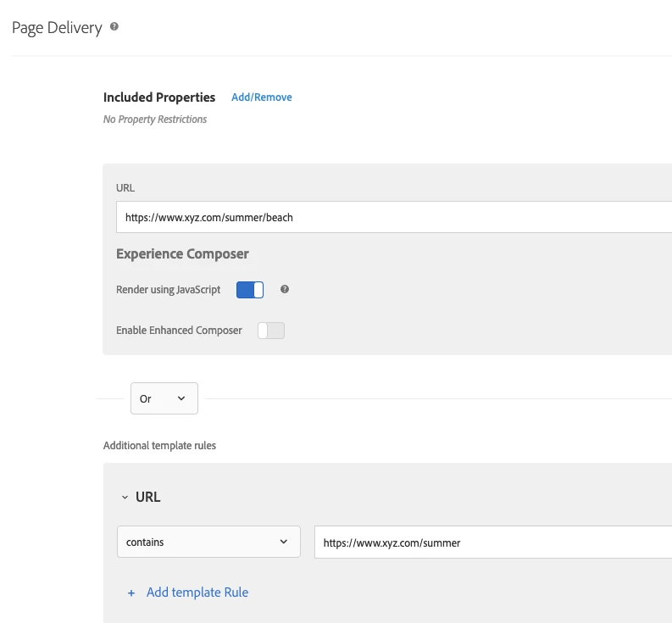Click the help icon beside Page Delivery
The height and width of the screenshot is (623, 672).
click(114, 27)
